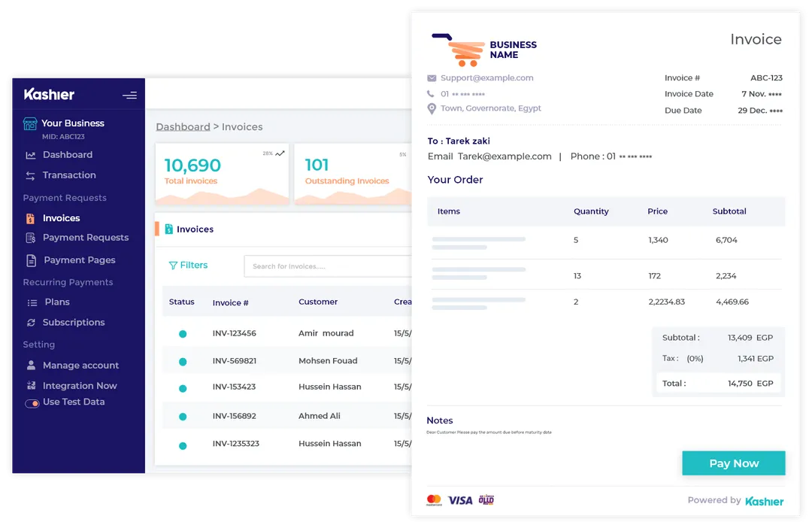
Task: Collapse sidebar with the hamburger menu icon
Action: pos(129,95)
